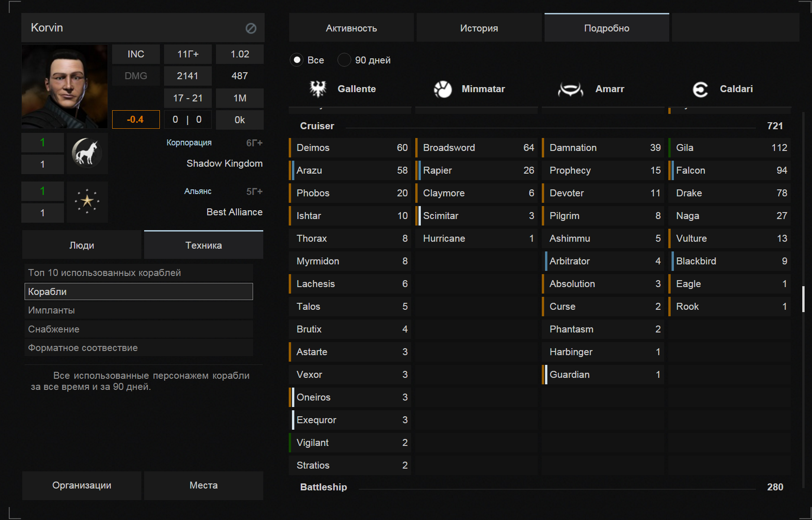The width and height of the screenshot is (812, 520).
Task: Select 'Топ 10 использованных кораблей' list item
Action: (139, 273)
